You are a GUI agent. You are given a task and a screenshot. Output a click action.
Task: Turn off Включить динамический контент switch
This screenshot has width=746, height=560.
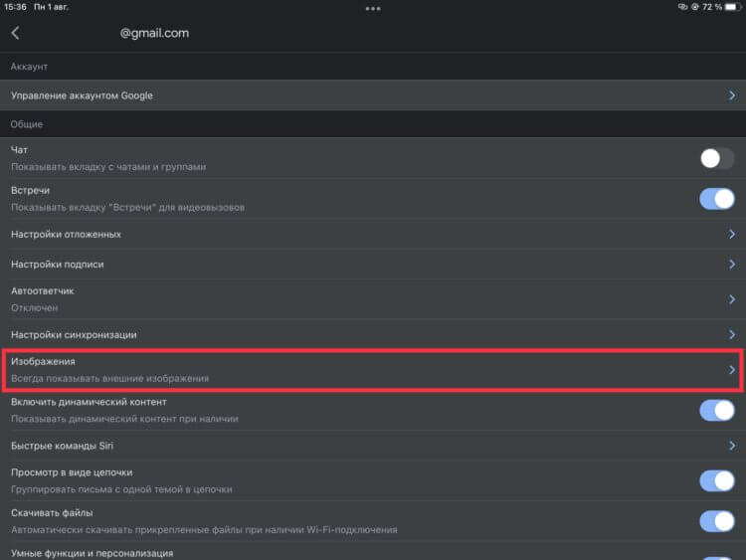pyautogui.click(x=717, y=410)
